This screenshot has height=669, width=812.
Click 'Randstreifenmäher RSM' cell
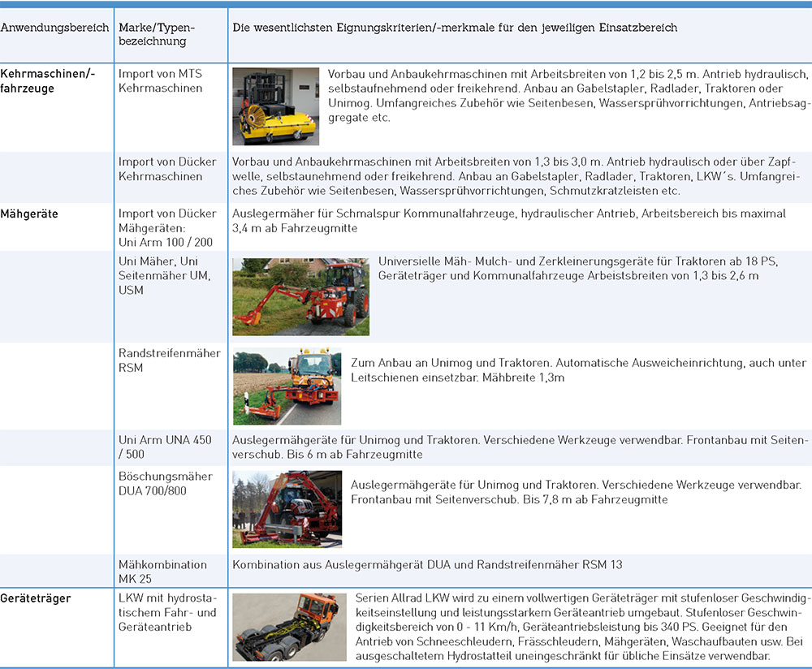pyautogui.click(x=170, y=360)
